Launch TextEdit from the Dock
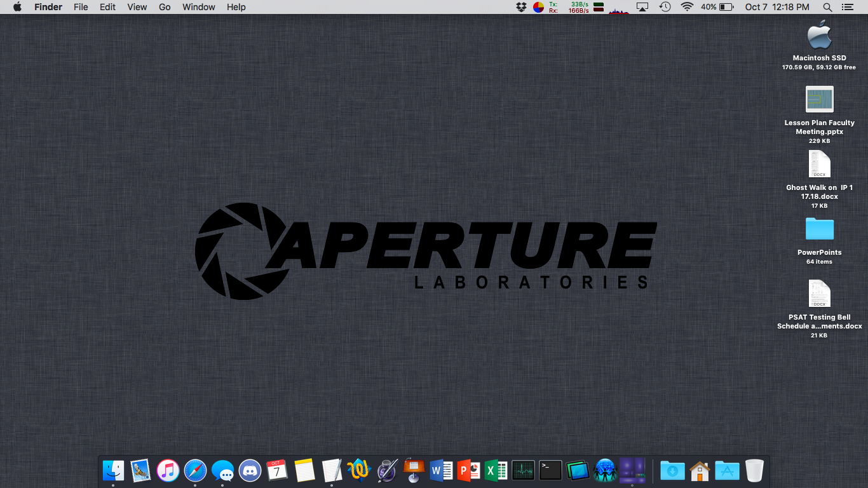Viewport: 868px width, 488px height. coord(332,470)
